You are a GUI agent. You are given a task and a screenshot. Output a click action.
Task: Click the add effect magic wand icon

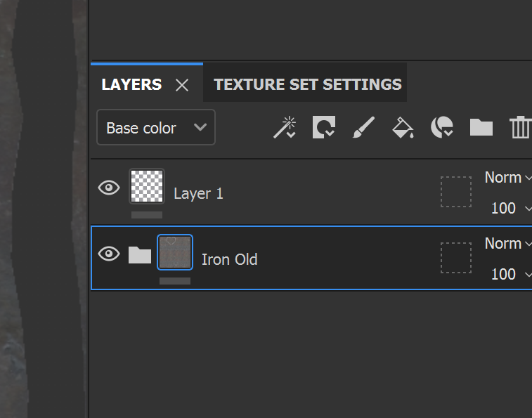tap(285, 127)
